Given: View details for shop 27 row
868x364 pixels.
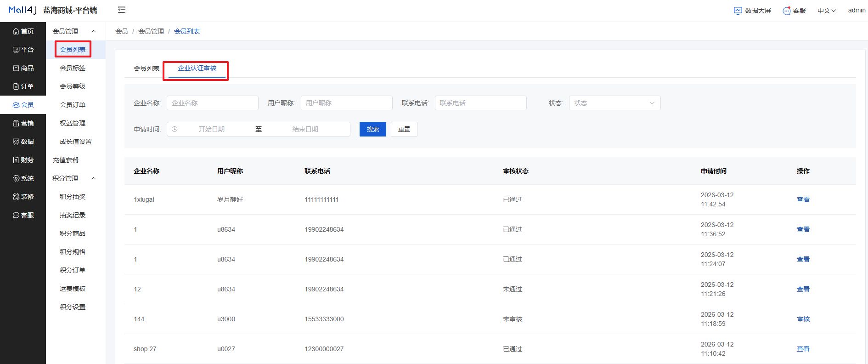Looking at the screenshot, I should point(803,349).
